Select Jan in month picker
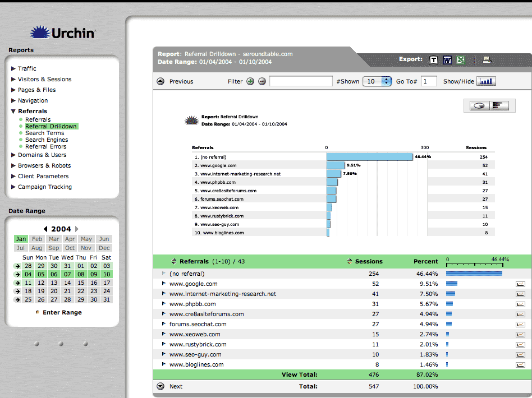 [21, 239]
